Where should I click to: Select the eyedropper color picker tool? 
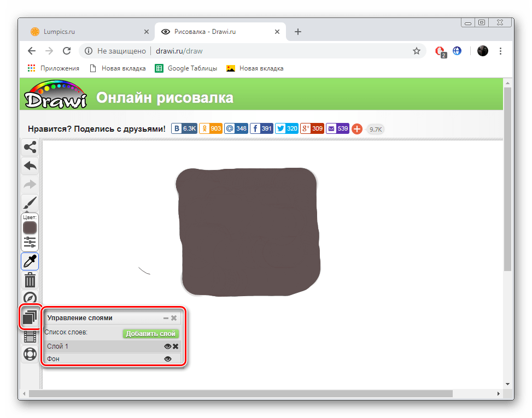30,261
